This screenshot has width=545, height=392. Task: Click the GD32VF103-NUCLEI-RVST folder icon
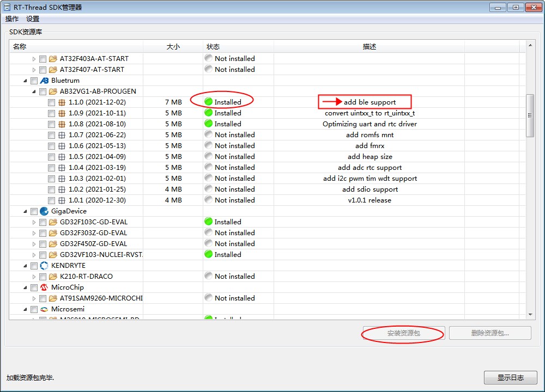point(53,254)
